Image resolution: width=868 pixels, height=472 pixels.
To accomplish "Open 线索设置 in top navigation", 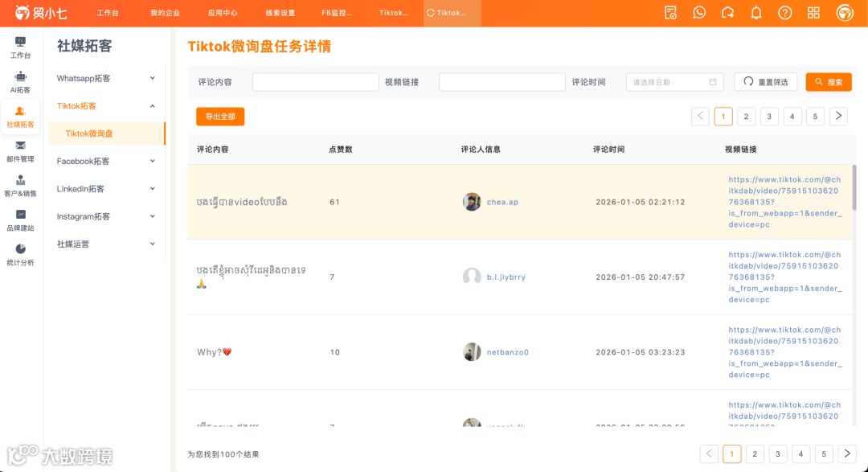I will [280, 13].
